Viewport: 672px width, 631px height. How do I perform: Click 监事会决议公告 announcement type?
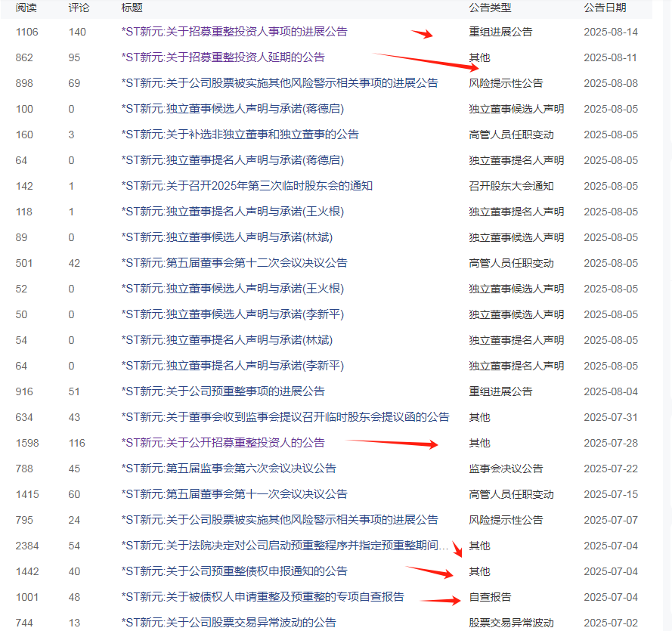506,469
